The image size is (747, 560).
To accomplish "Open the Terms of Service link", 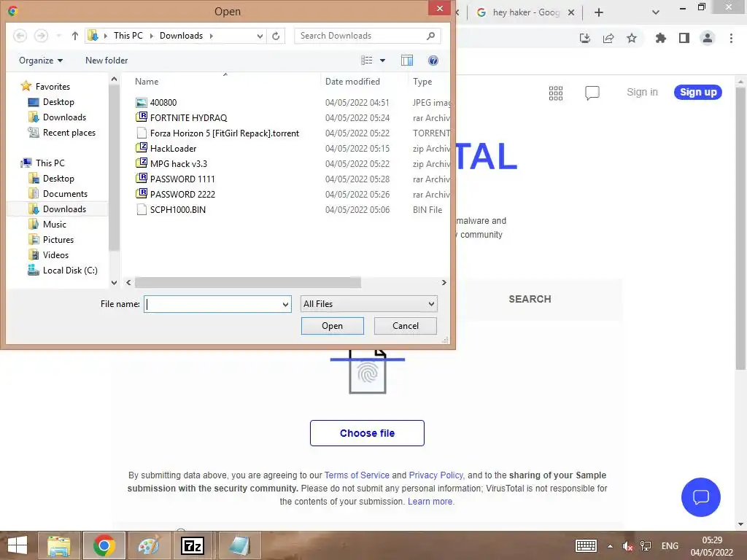I will coord(357,475).
